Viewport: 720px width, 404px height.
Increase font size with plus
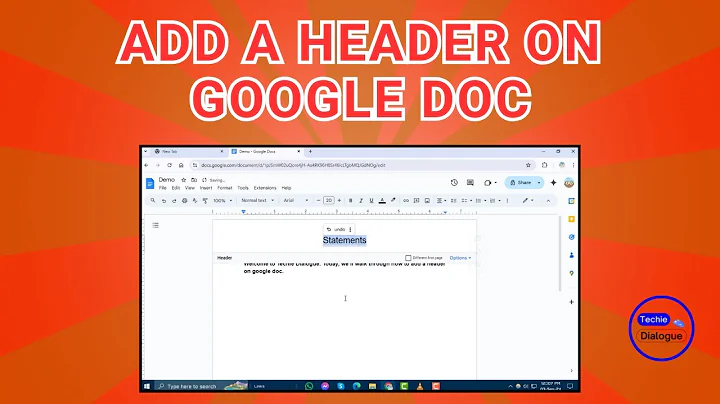click(x=339, y=201)
